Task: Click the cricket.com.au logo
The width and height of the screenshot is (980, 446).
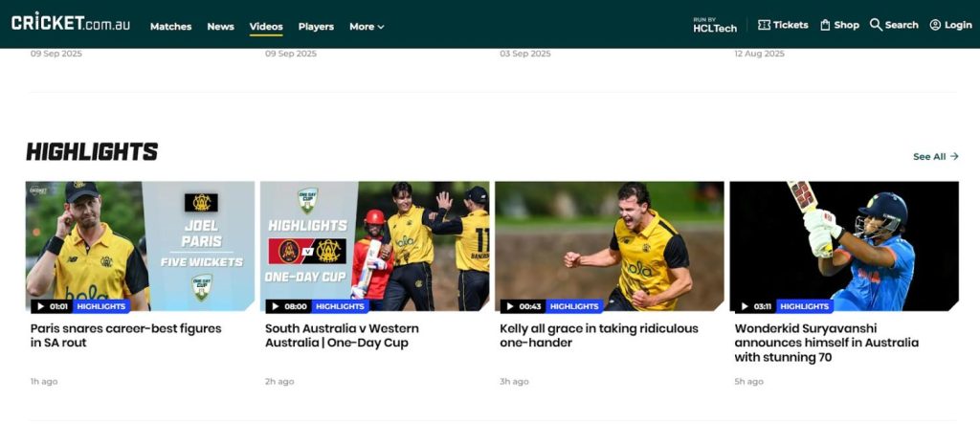Action: [x=70, y=22]
